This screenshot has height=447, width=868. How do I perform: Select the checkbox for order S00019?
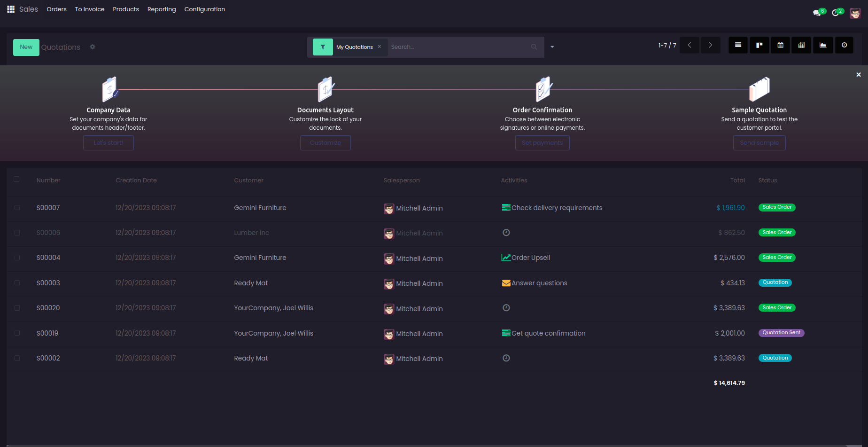(x=17, y=333)
